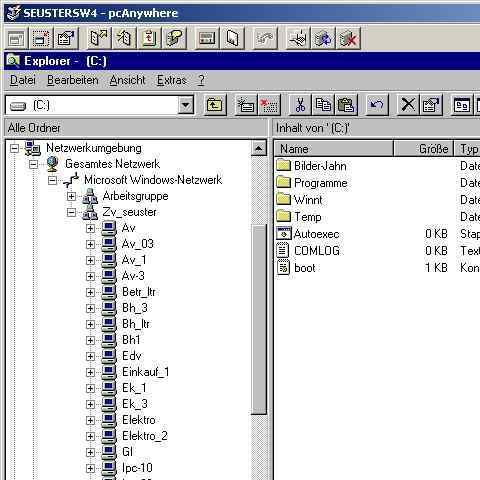Screen dimensions: 480x480
Task: Click the pcAnywhere save screen page icon
Action: (x=232, y=39)
